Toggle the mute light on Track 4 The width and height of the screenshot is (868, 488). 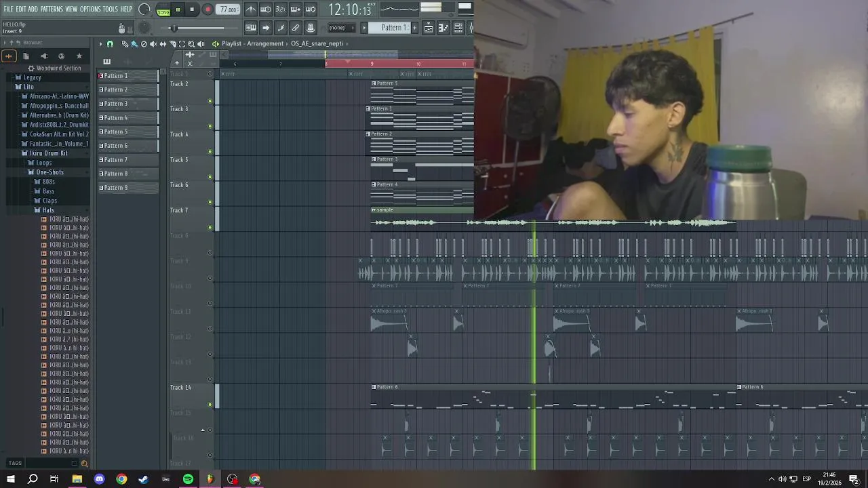[210, 151]
